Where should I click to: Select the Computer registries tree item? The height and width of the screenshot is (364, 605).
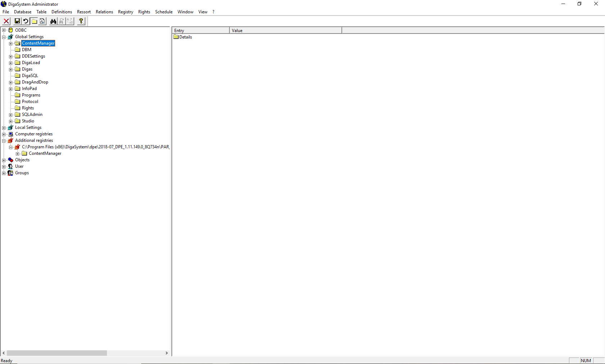34,134
